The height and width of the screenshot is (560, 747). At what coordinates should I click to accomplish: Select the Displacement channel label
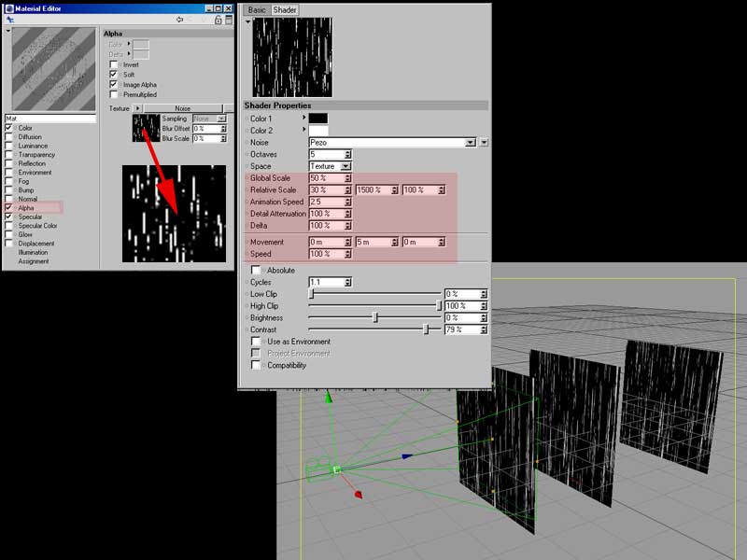[36, 244]
